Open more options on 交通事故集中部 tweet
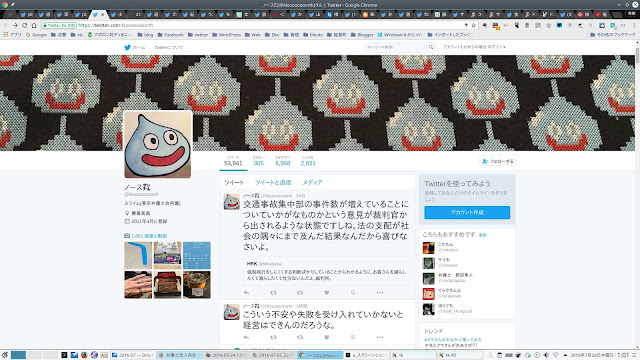 pyautogui.click(x=380, y=292)
